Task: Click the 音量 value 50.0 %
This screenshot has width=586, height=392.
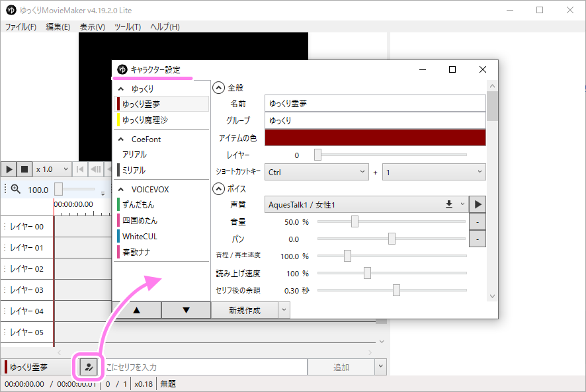Action: coord(297,222)
